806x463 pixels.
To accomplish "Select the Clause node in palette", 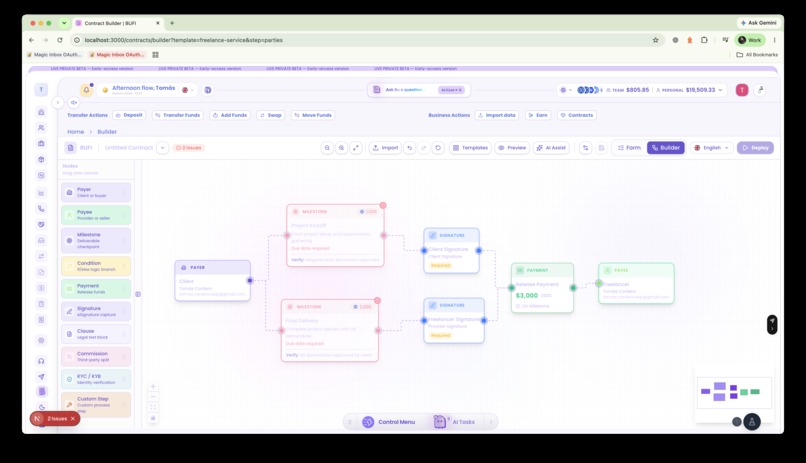I will pyautogui.click(x=96, y=334).
